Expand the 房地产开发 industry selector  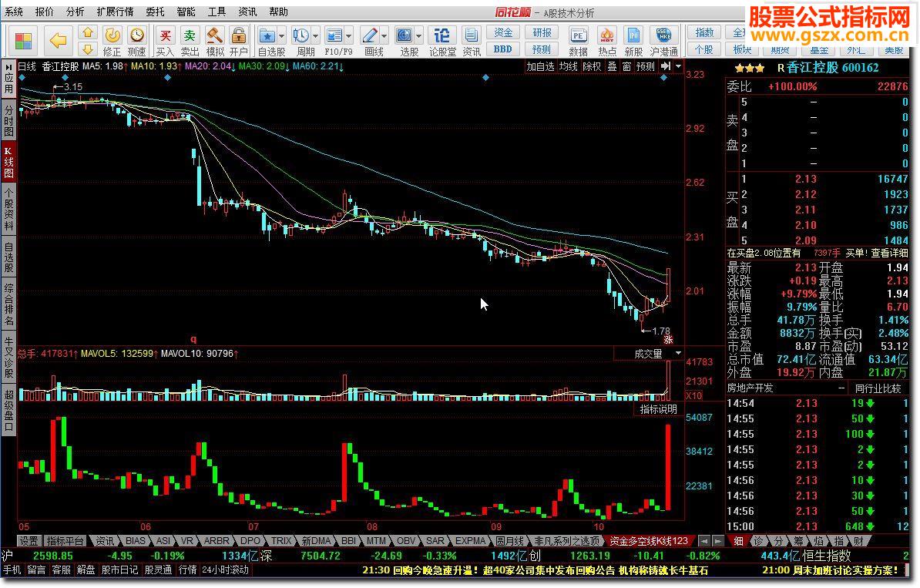click(841, 388)
